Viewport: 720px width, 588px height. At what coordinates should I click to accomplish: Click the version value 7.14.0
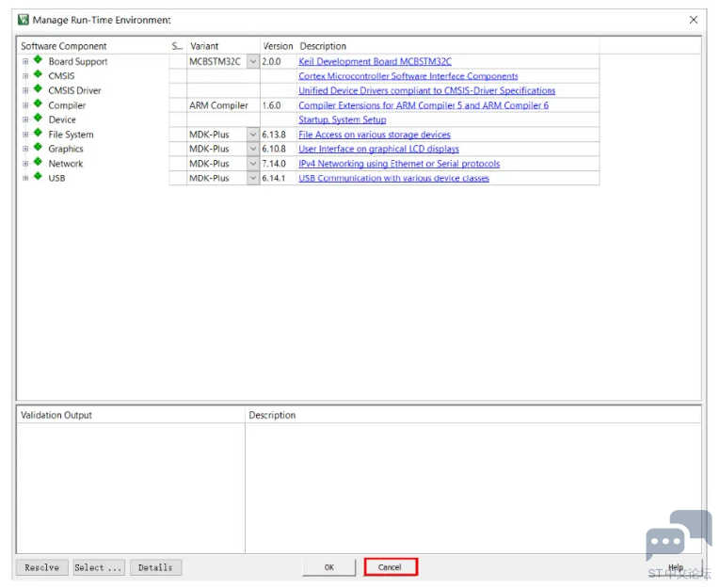(x=274, y=164)
